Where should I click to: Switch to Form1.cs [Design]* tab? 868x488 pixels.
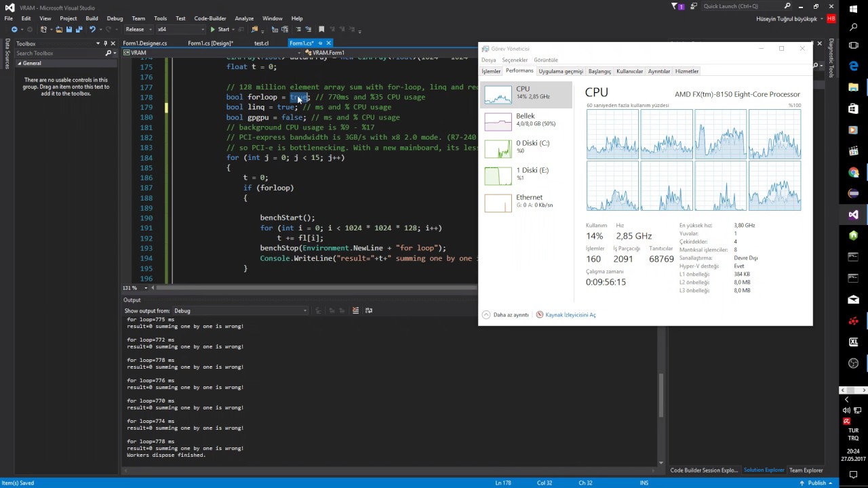[x=210, y=43]
